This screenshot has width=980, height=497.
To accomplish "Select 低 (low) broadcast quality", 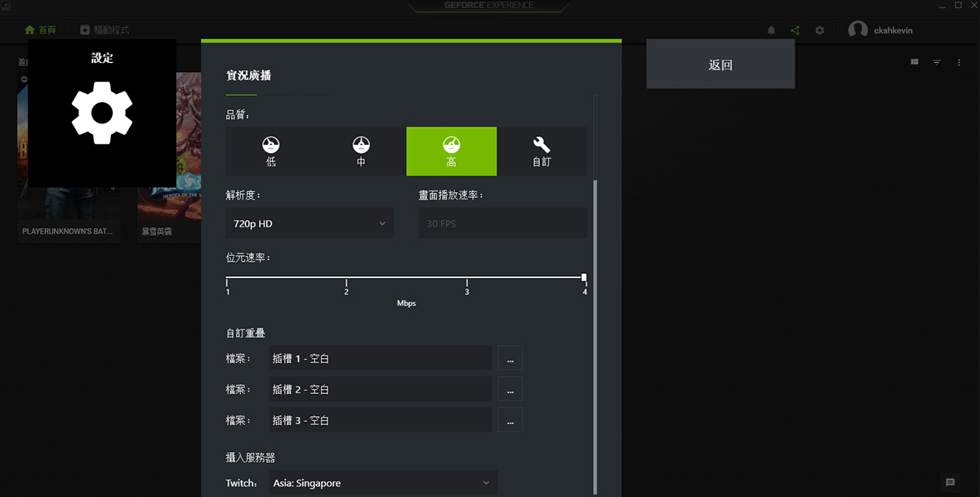I will (271, 151).
